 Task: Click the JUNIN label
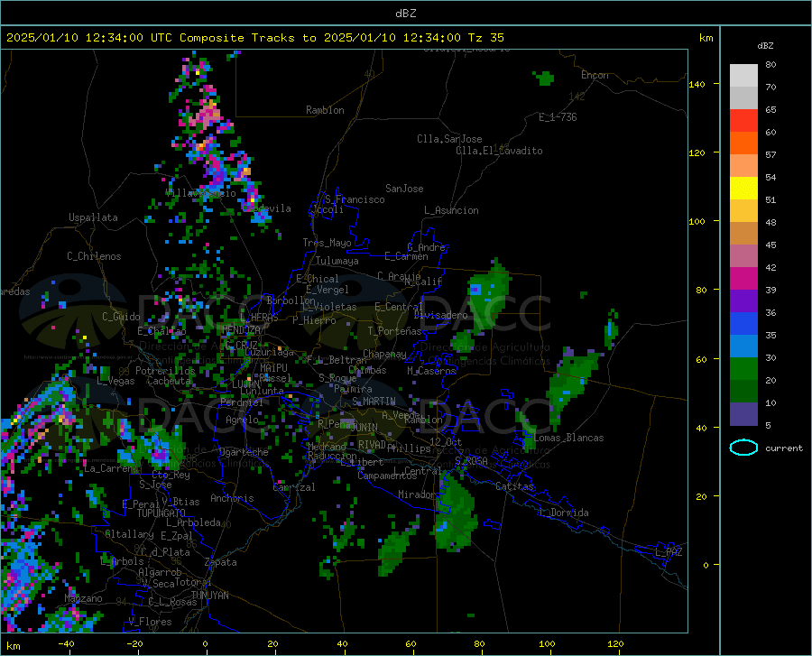tap(364, 428)
